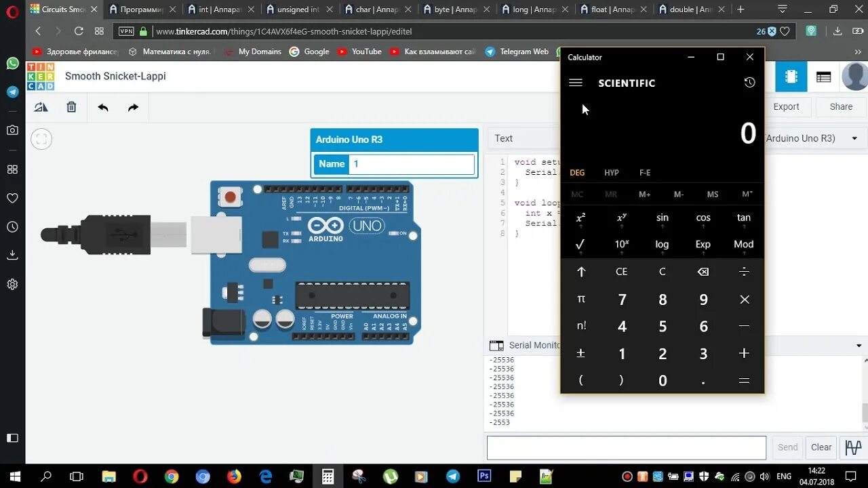Open settings gear in Opera sidebar
This screenshot has width=868, height=488.
(12, 284)
